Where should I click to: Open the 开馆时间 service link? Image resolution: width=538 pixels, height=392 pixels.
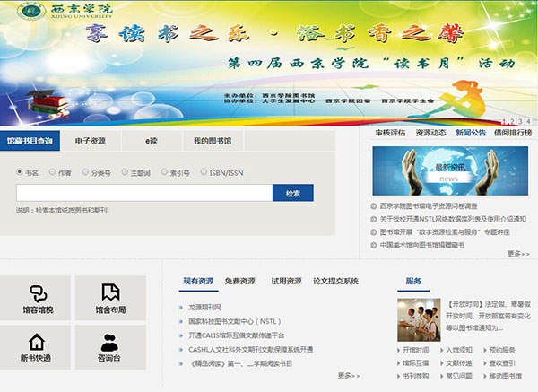pos(415,350)
